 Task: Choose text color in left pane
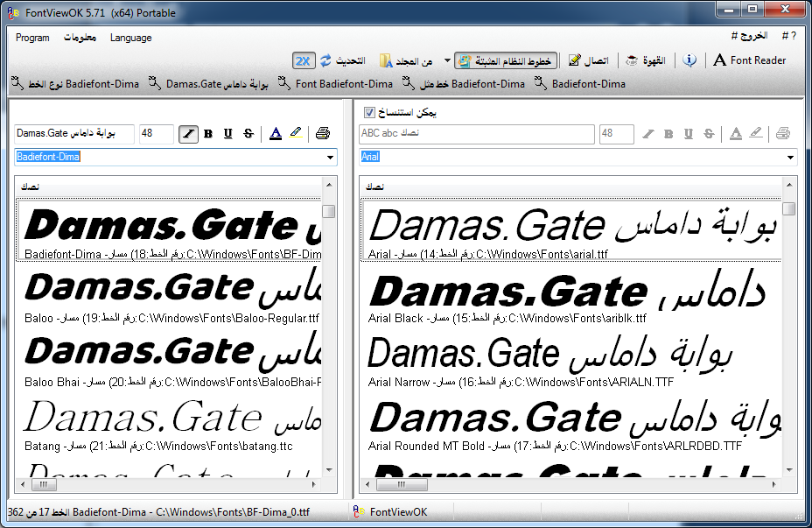(276, 134)
